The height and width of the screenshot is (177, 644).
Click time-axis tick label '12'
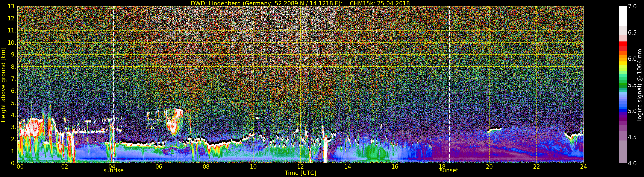[x=300, y=166]
